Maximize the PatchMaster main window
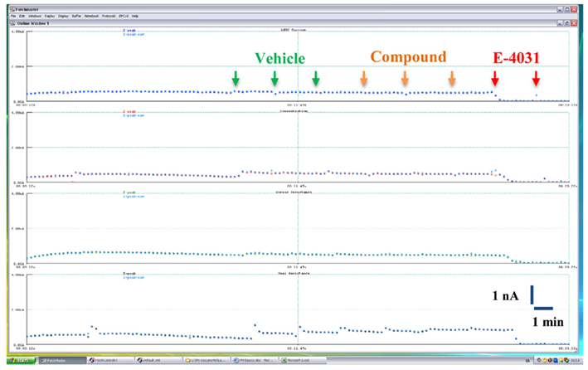The image size is (588, 370). pyautogui.click(x=567, y=9)
